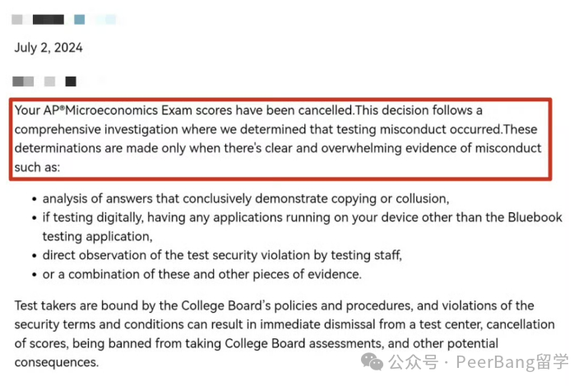This screenshot has height=386, width=588.
Task: Click the red highlighted paragraph box
Action: (280, 139)
